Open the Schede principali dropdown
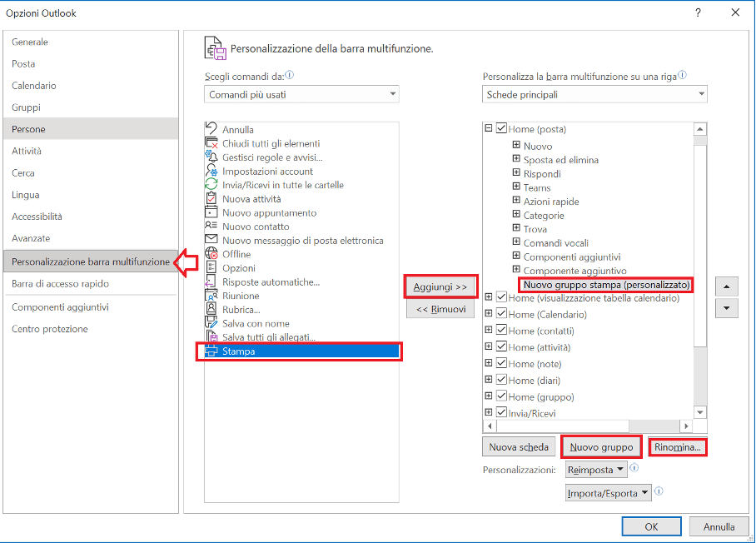 [594, 94]
